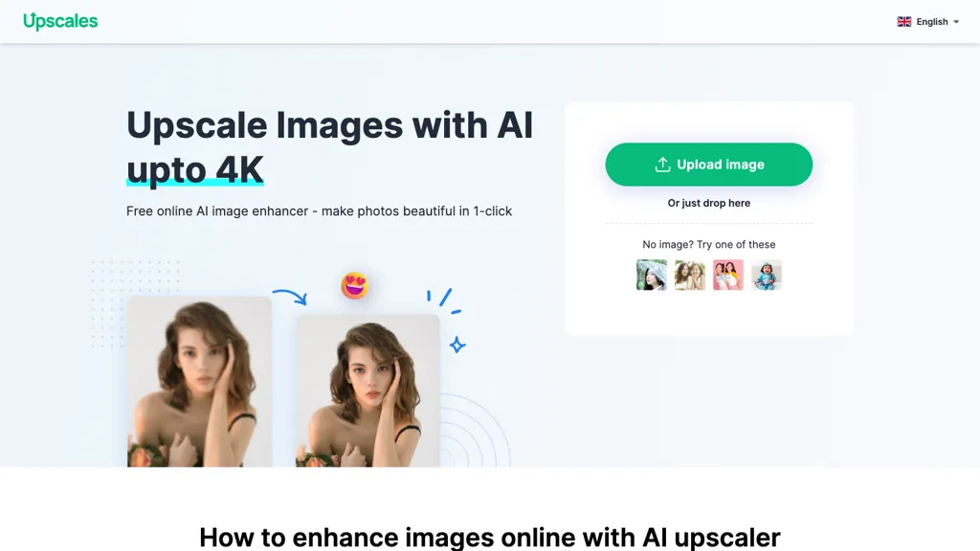
Task: Click the heart-eyes emoji icon
Action: point(354,285)
